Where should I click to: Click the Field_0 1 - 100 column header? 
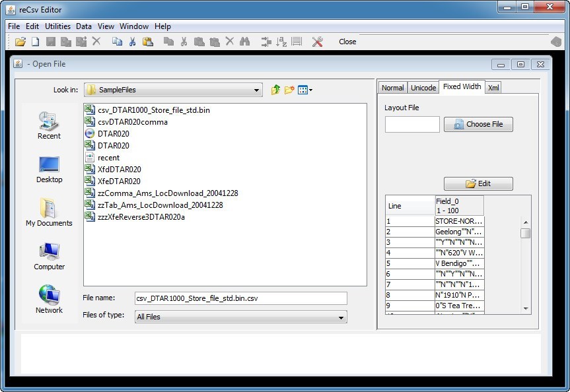tap(459, 206)
